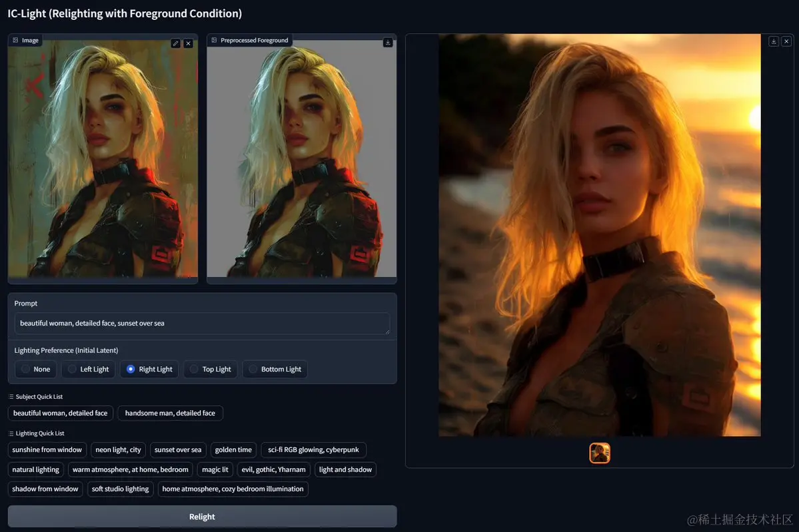Select the output gallery thumbnail
The image size is (799, 532).
pos(600,453)
